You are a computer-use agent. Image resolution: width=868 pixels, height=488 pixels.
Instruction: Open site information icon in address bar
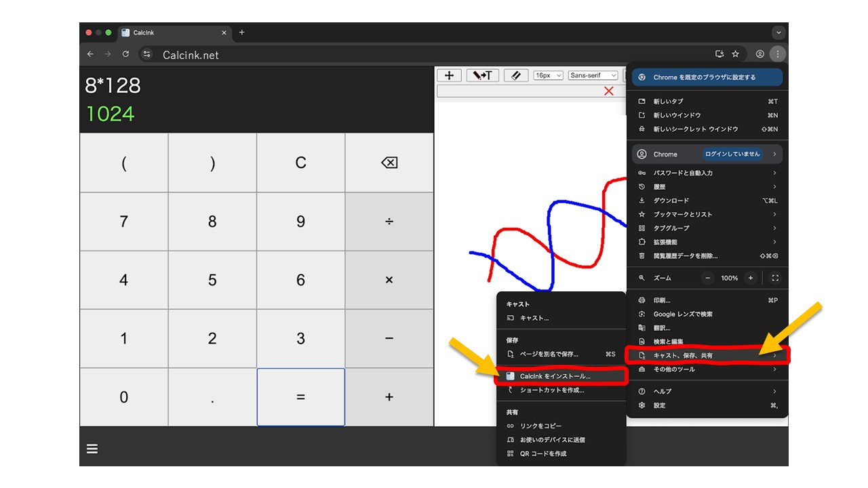[147, 54]
